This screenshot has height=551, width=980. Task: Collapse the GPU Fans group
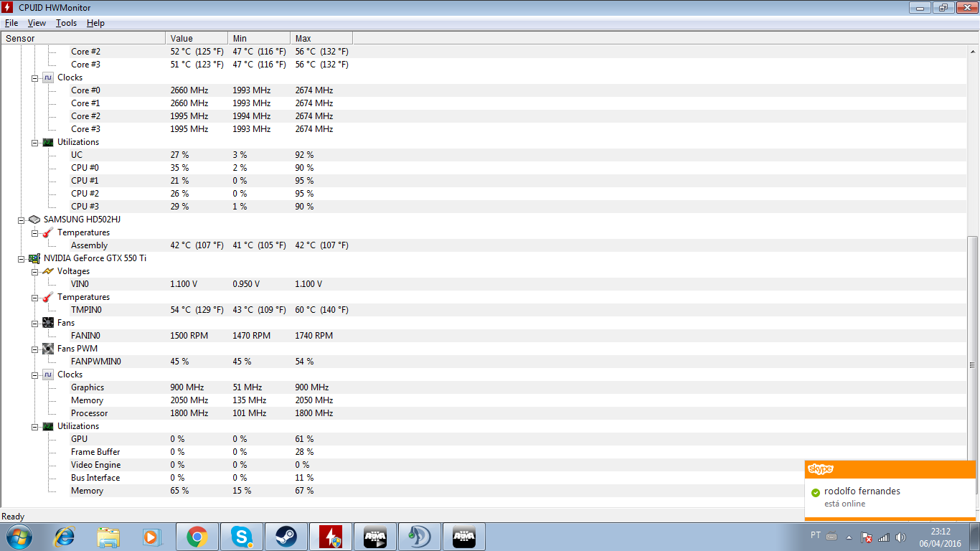pos(34,323)
